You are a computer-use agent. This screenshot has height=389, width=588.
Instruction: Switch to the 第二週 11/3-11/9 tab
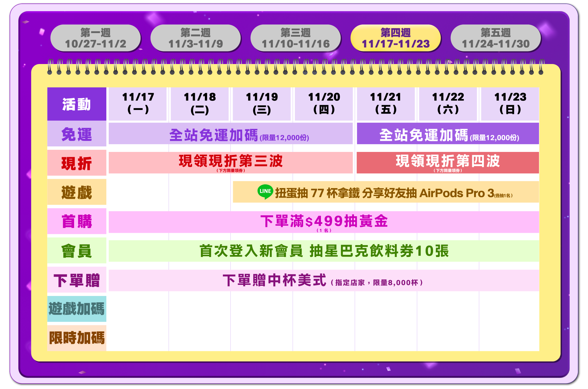coord(195,38)
